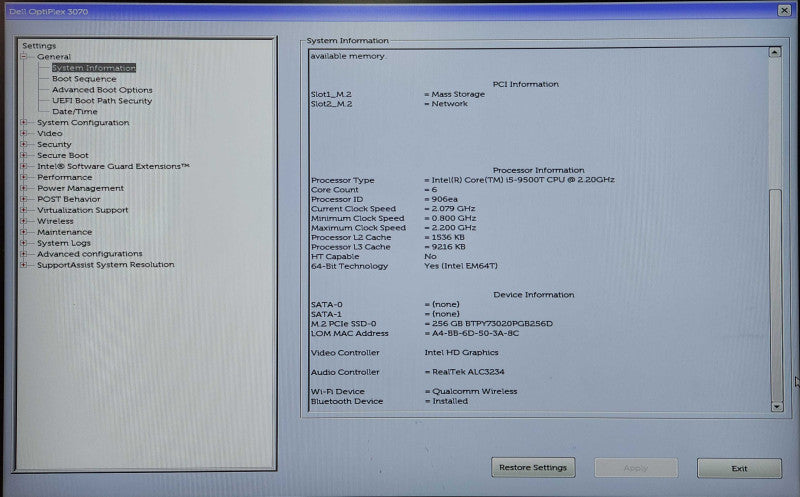Click the Processor L3 Cache value
This screenshot has height=497, width=800.
(448, 247)
